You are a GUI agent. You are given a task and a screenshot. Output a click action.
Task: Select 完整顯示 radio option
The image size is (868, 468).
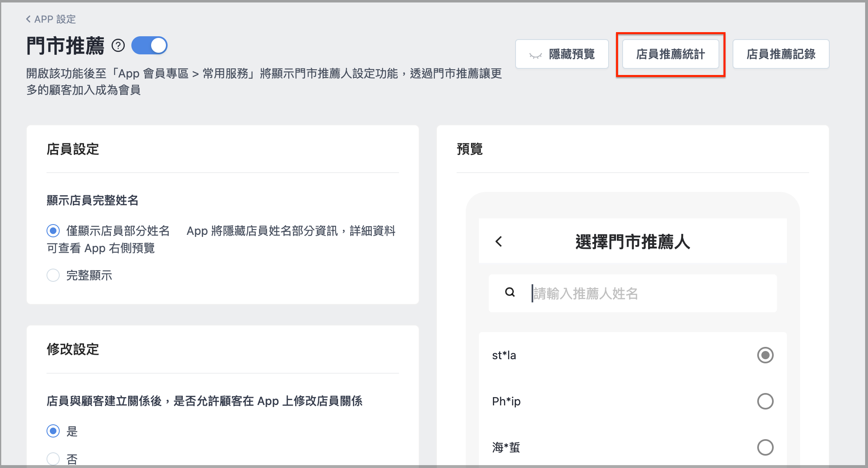tap(53, 275)
